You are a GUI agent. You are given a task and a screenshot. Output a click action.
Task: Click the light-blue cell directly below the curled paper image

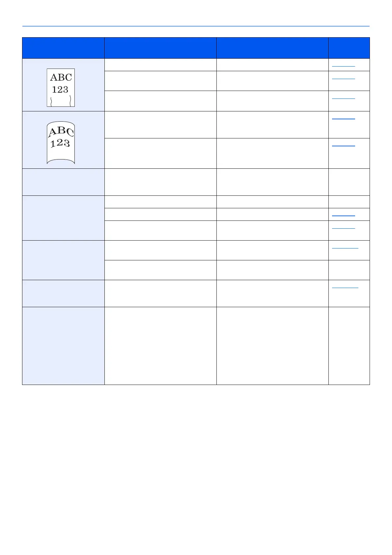[63, 182]
